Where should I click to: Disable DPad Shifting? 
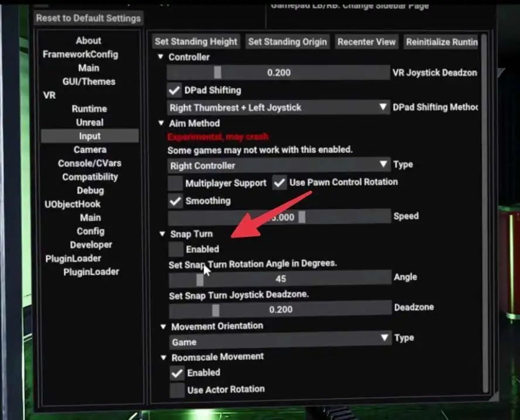(174, 90)
